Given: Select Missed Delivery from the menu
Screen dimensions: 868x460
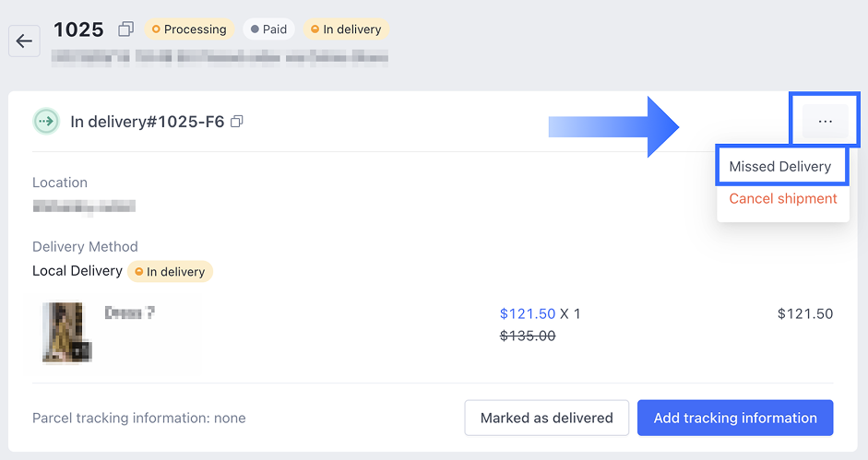Looking at the screenshot, I should [x=780, y=167].
